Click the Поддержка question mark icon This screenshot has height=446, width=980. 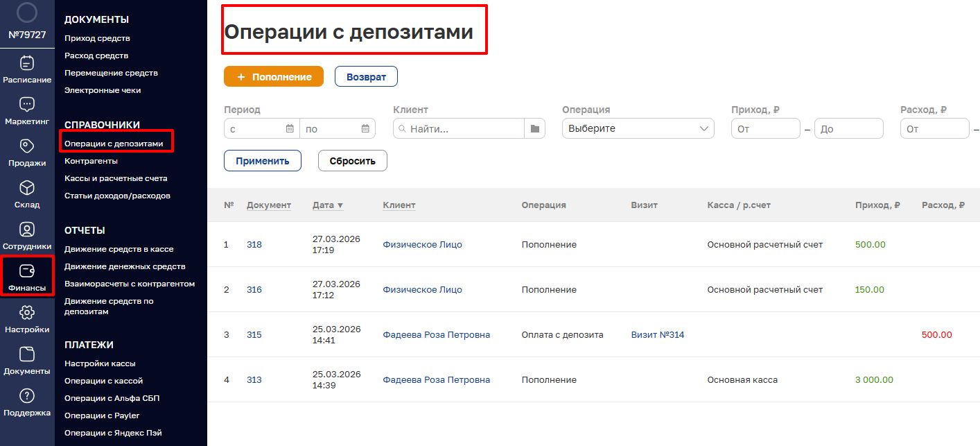(26, 396)
